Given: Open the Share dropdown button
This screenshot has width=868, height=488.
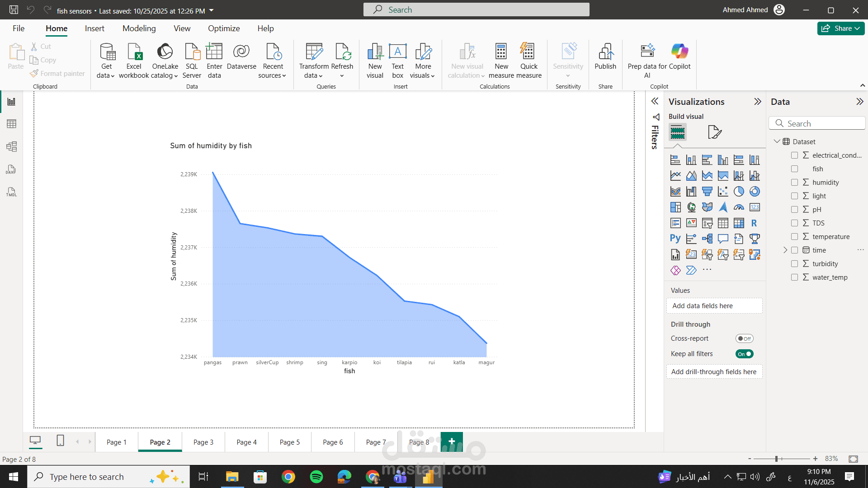Looking at the screenshot, I should [x=840, y=28].
